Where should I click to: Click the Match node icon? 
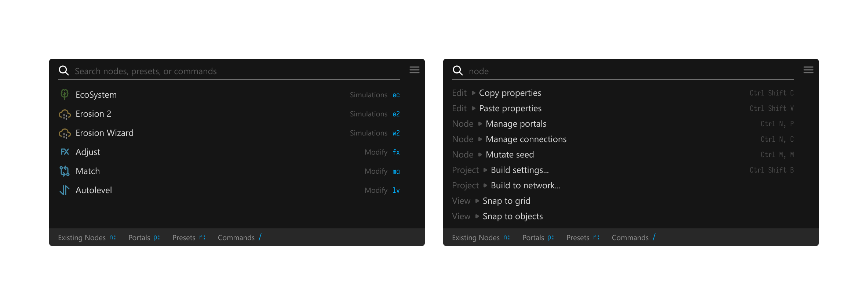[65, 171]
